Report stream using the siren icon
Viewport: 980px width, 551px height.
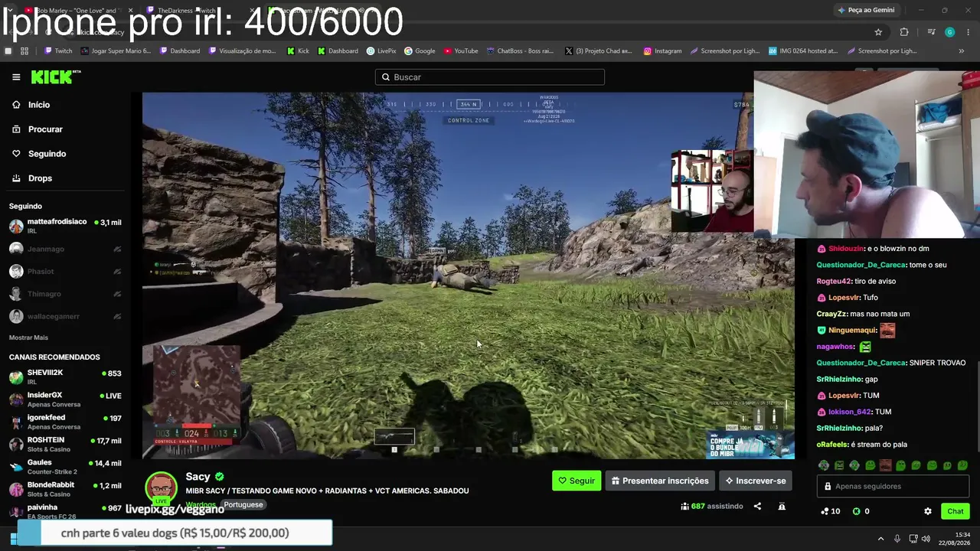coord(782,506)
